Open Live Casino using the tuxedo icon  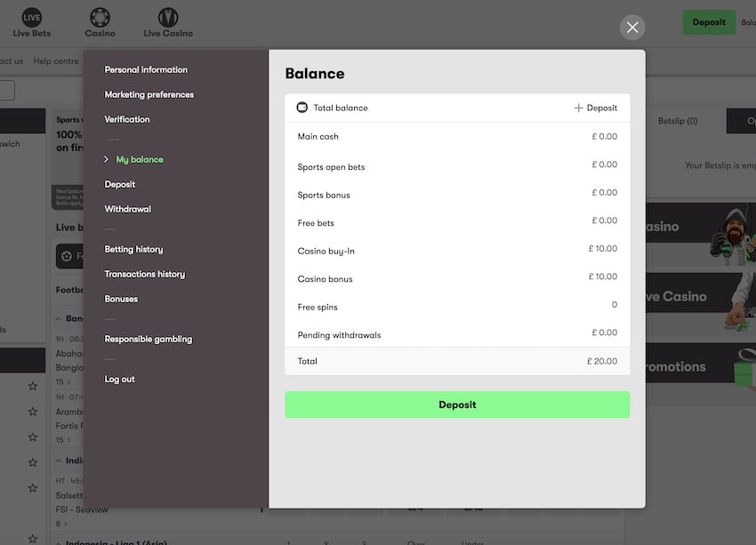[x=167, y=19]
